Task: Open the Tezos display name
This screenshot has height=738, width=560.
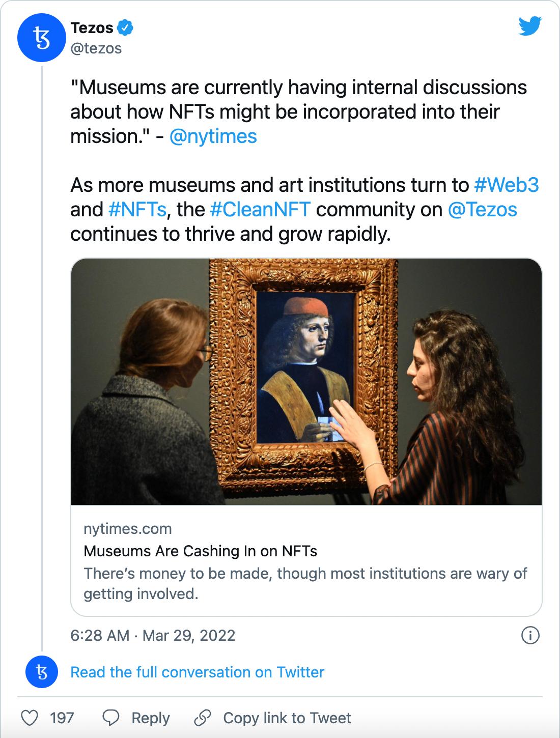Action: pyautogui.click(x=92, y=28)
